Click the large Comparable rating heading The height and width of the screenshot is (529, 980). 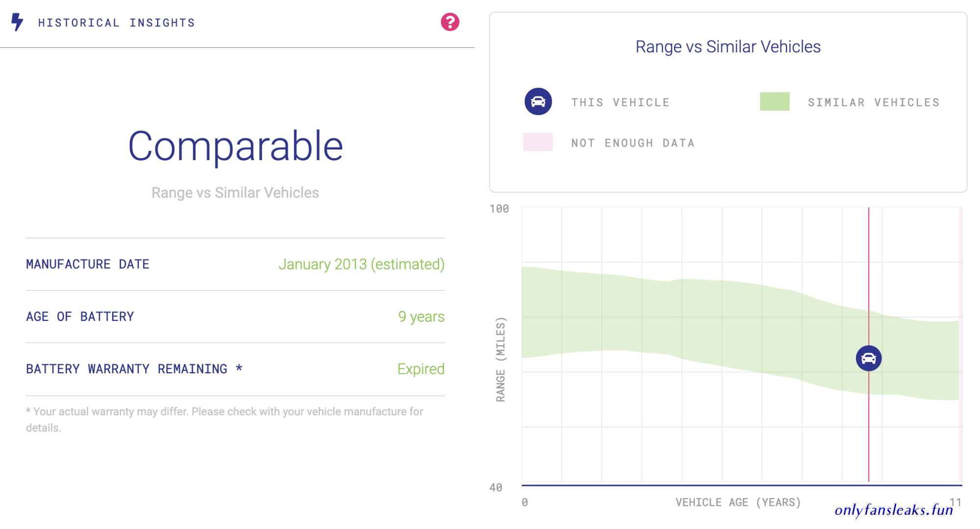tap(235, 145)
